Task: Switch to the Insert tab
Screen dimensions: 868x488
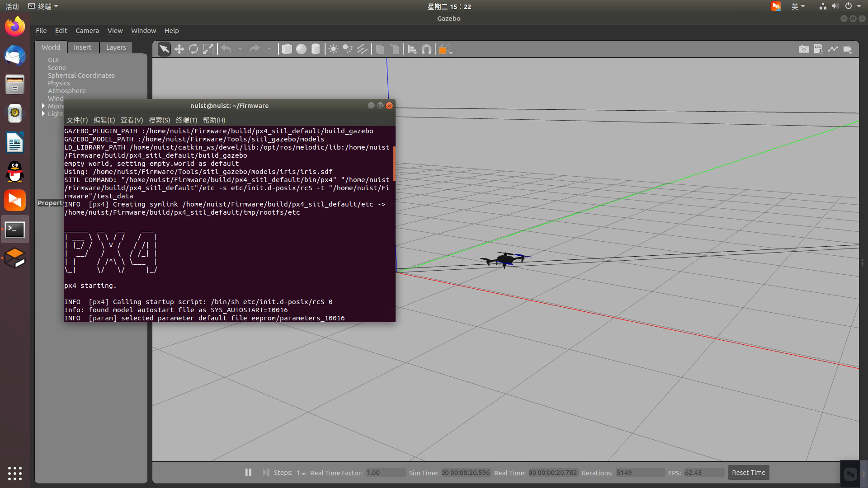Action: click(x=82, y=47)
